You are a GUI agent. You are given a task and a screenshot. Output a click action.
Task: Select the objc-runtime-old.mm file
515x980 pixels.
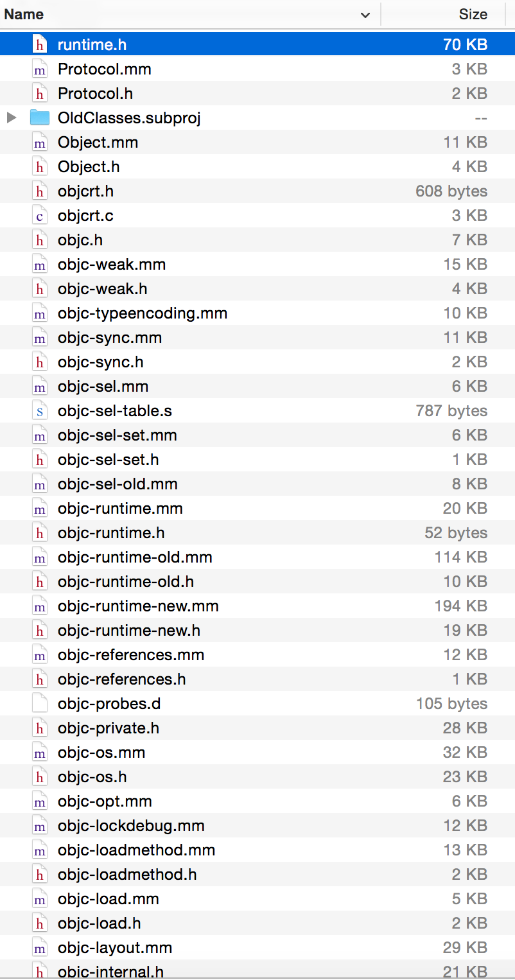click(x=135, y=557)
